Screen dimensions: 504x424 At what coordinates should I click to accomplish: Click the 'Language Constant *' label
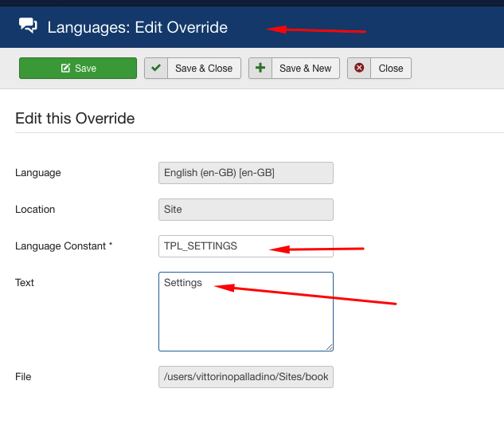[x=64, y=246]
